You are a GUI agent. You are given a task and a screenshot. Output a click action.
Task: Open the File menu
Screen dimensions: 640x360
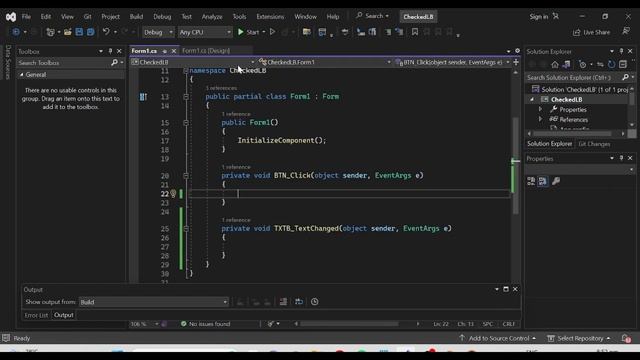pos(26,17)
